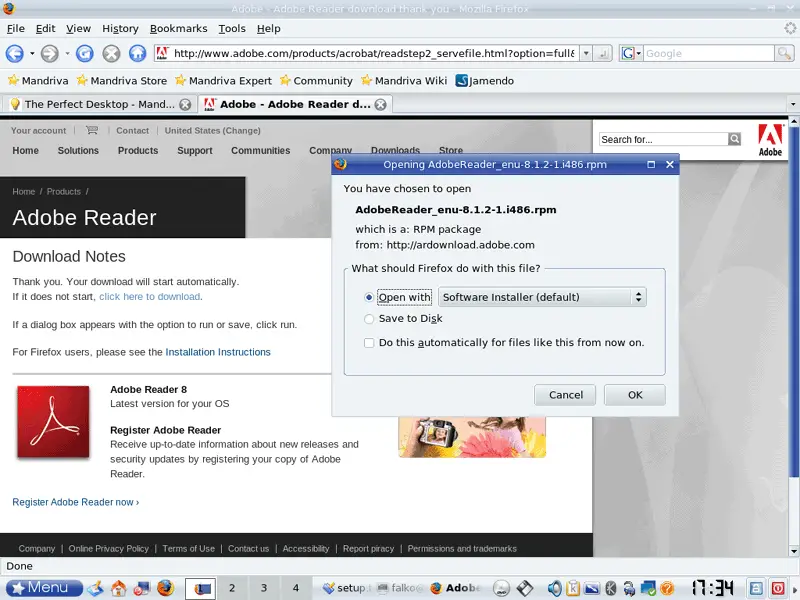
Task: Switch to virtual desktop 2
Action: 232,588
